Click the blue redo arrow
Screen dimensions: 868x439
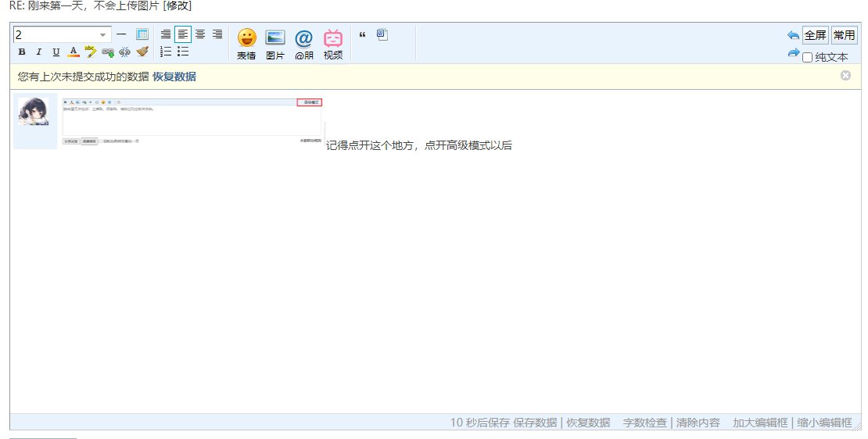click(x=793, y=53)
